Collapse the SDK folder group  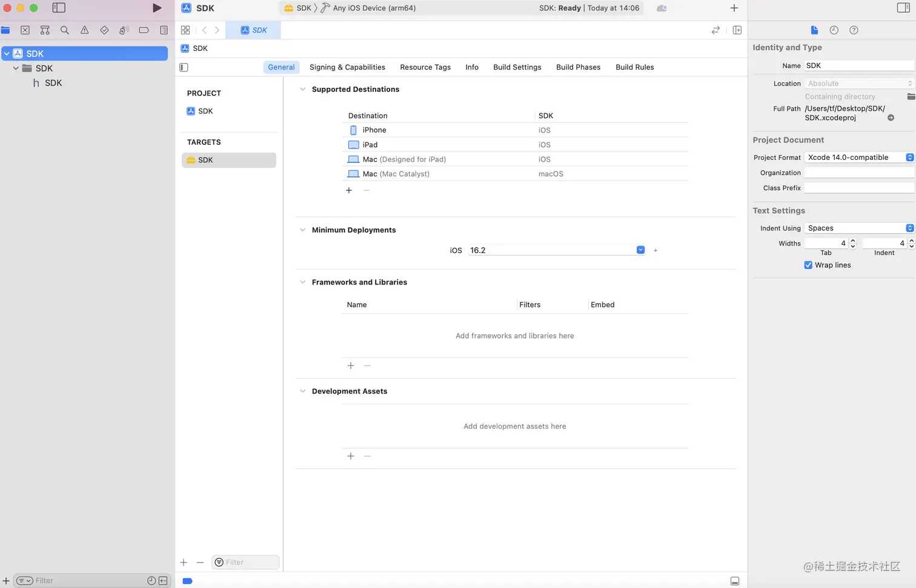pyautogui.click(x=16, y=68)
